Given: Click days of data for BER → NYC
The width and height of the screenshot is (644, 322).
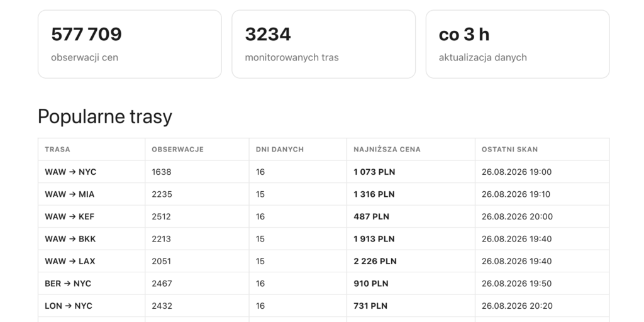Looking at the screenshot, I should coord(260,284).
